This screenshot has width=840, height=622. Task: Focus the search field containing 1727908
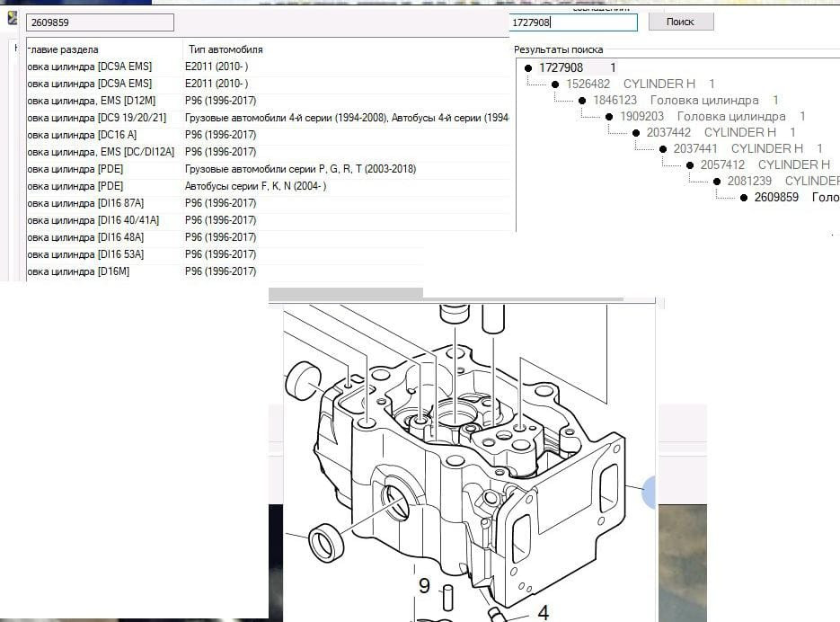point(573,22)
